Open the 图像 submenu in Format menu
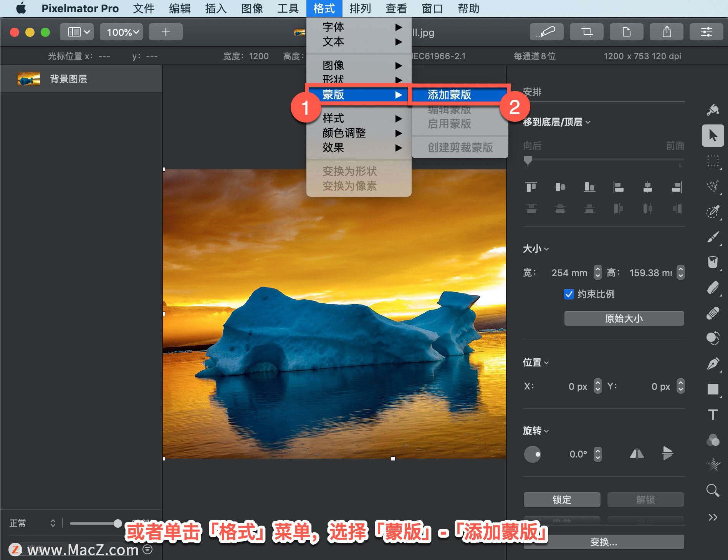This screenshot has width=728, height=560. click(359, 65)
